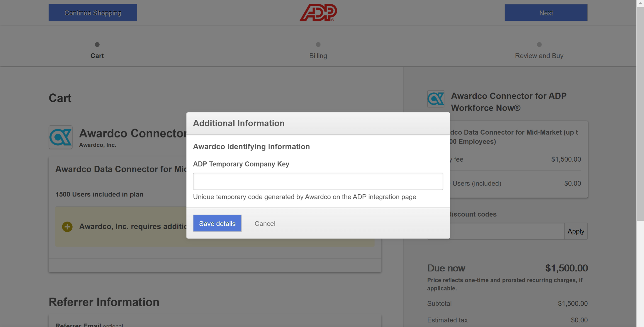Cancel the Additional Information dialog
The height and width of the screenshot is (327, 644).
pyautogui.click(x=265, y=223)
